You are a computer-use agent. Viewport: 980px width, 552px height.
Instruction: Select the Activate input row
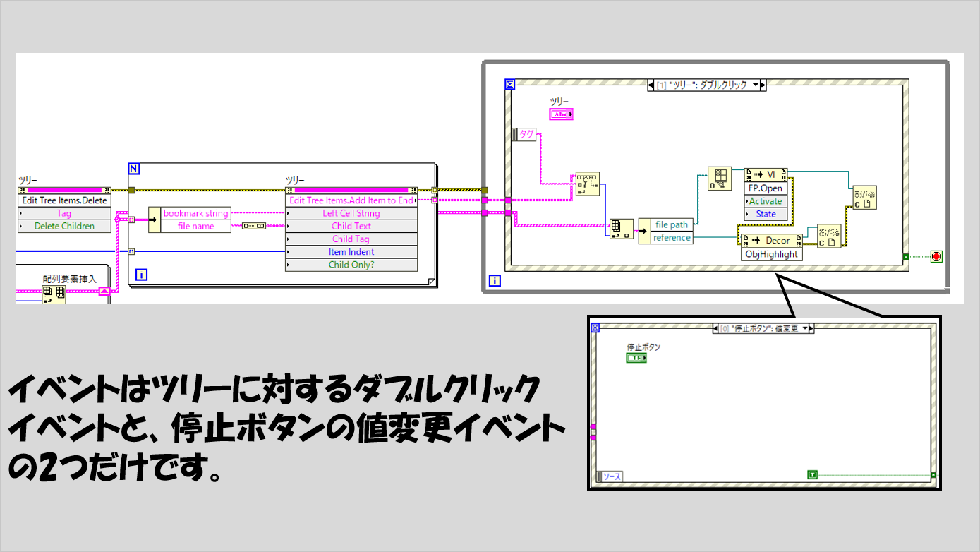pyautogui.click(x=766, y=201)
